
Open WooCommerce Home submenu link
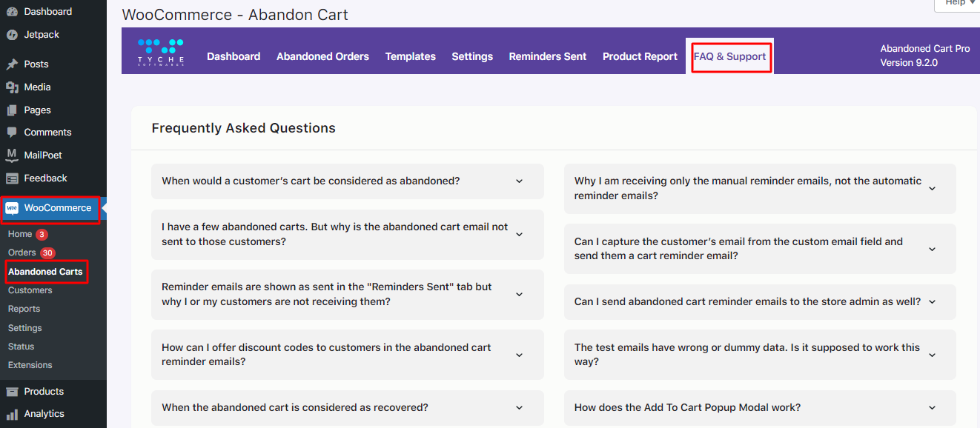coord(20,235)
